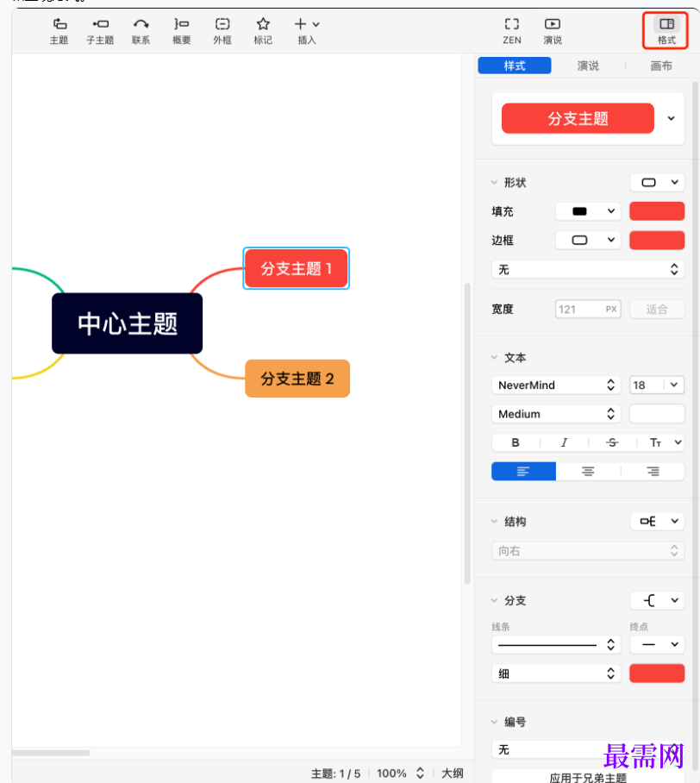Open the NeverMind font dropdown

(x=558, y=385)
